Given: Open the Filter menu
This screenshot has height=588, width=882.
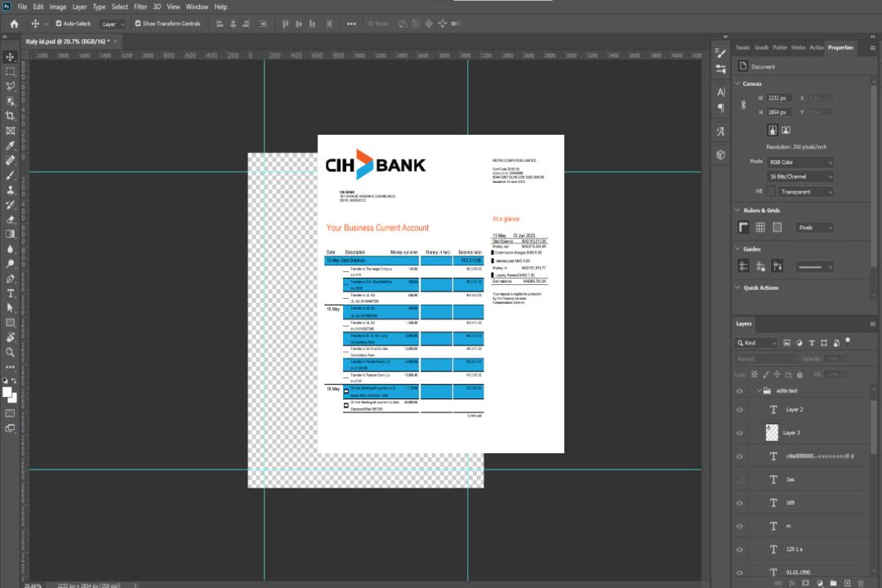Looking at the screenshot, I should (x=140, y=7).
